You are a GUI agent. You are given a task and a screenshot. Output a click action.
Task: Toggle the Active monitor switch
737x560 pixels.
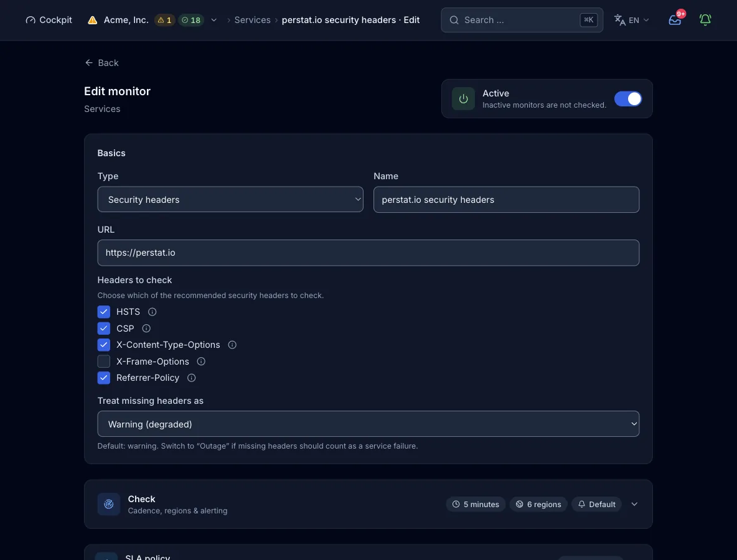tap(627, 99)
